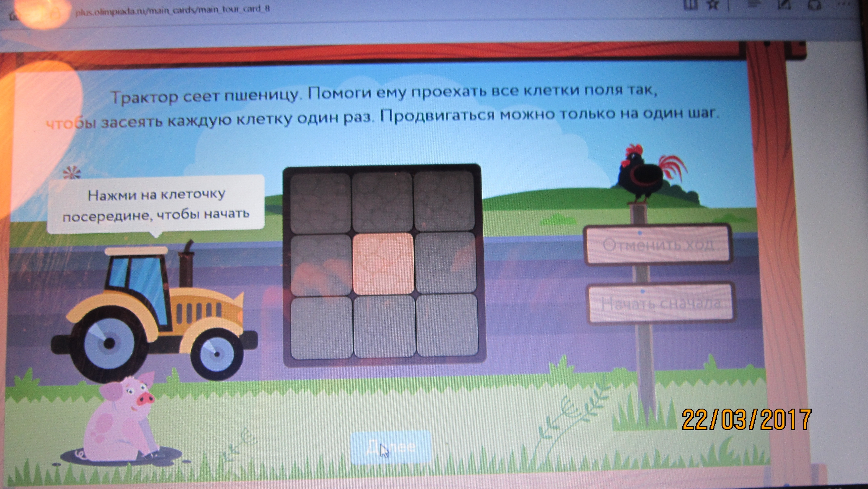Image resolution: width=868 pixels, height=489 pixels.
Task: Select the bottom-left field cell
Action: pyautogui.click(x=322, y=328)
